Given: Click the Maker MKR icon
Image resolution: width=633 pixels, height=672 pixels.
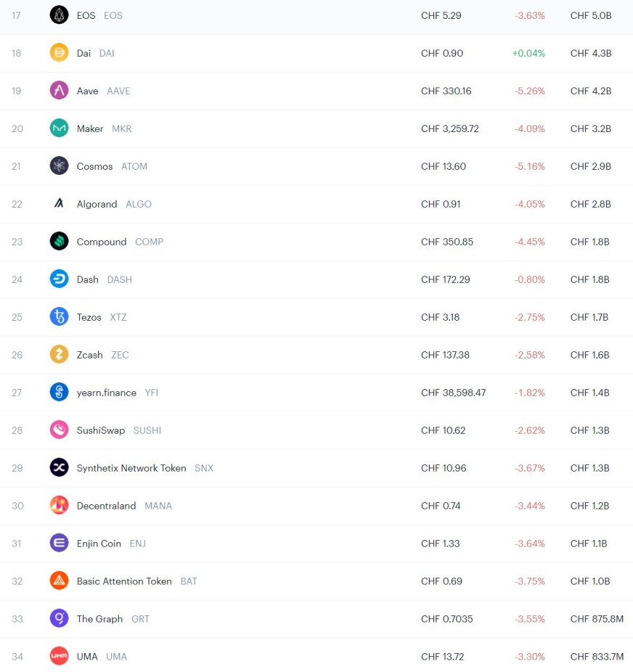Looking at the screenshot, I should [x=59, y=128].
